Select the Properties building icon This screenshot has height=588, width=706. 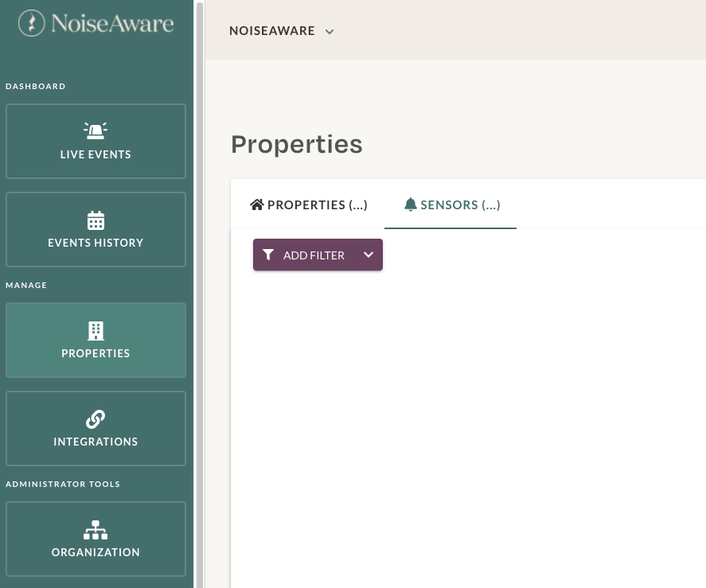click(96, 331)
